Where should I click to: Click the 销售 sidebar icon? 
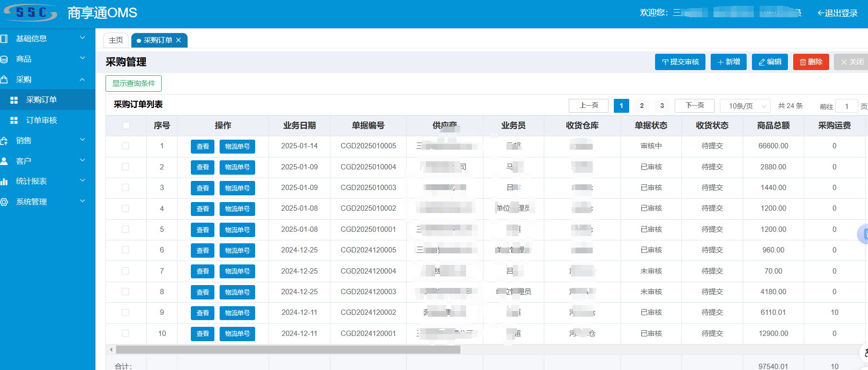[x=4, y=141]
